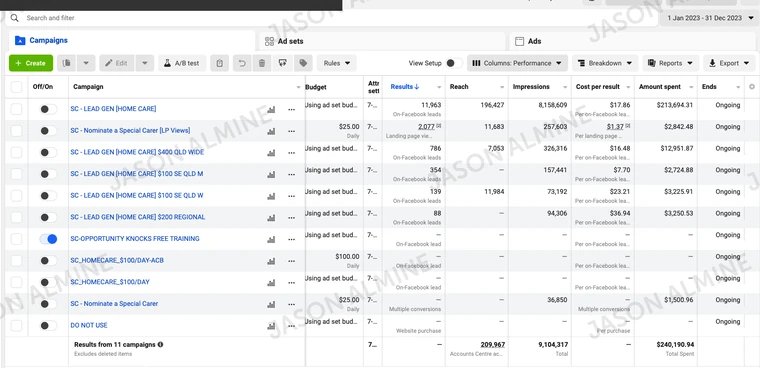Click the undo arrow icon in toolbar
Image resolution: width=760 pixels, height=368 pixels.
click(242, 63)
